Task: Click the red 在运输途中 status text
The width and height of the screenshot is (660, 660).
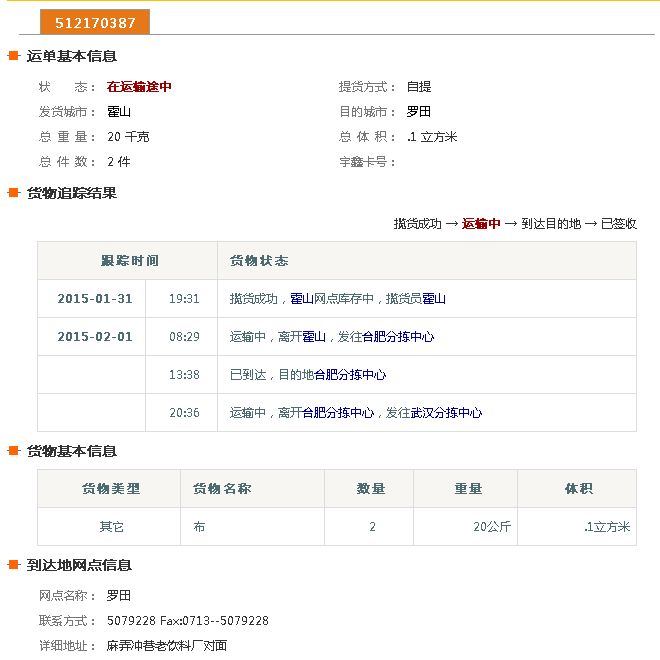Action: tap(139, 87)
